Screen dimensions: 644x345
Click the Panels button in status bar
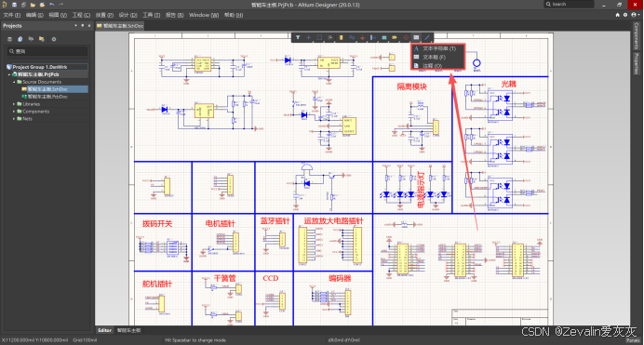(x=633, y=340)
